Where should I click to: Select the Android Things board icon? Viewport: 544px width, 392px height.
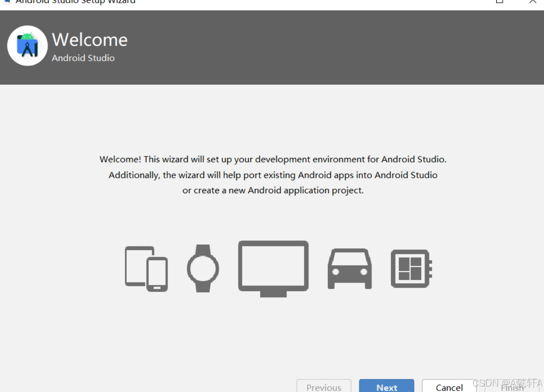pos(411,269)
